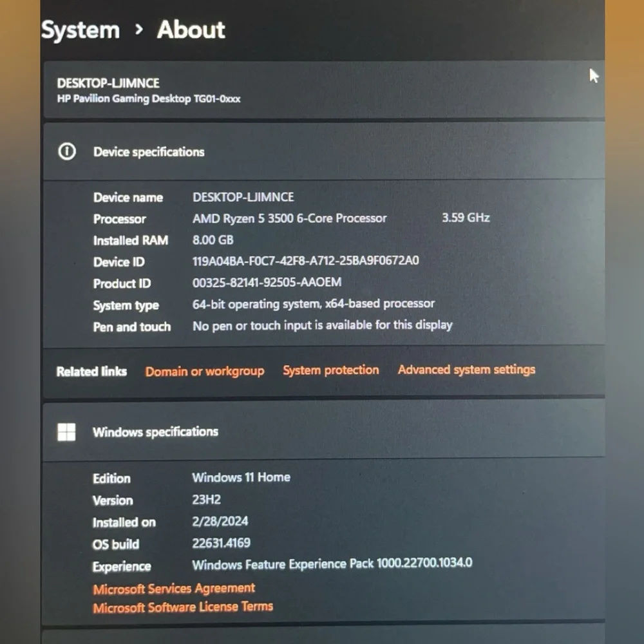Click the Version value 23H2
This screenshot has height=644, width=644.
coord(207,500)
